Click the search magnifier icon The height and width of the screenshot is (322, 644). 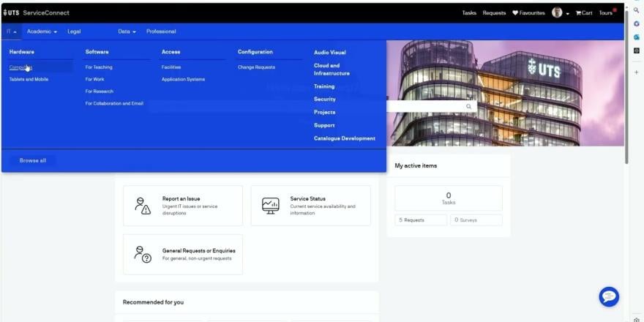(469, 106)
